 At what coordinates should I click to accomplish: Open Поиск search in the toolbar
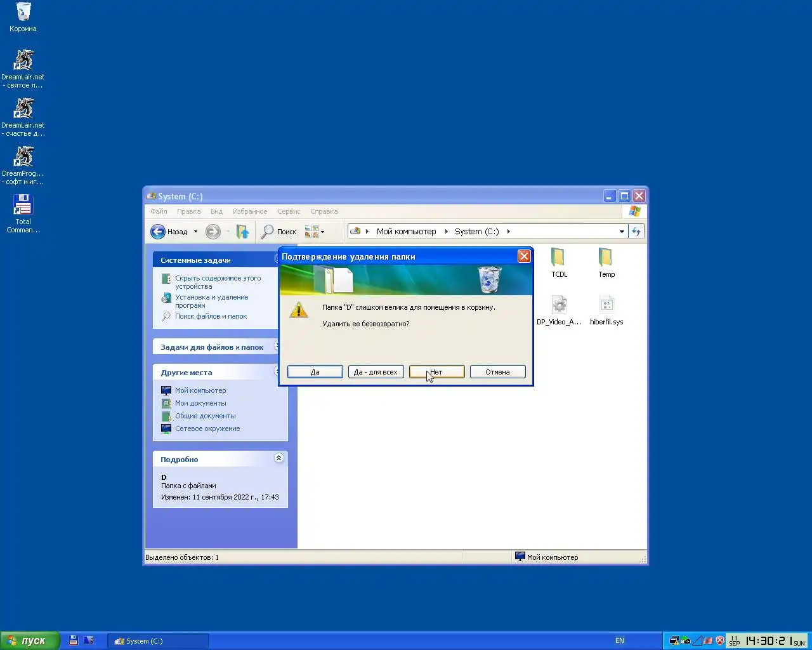[279, 232]
